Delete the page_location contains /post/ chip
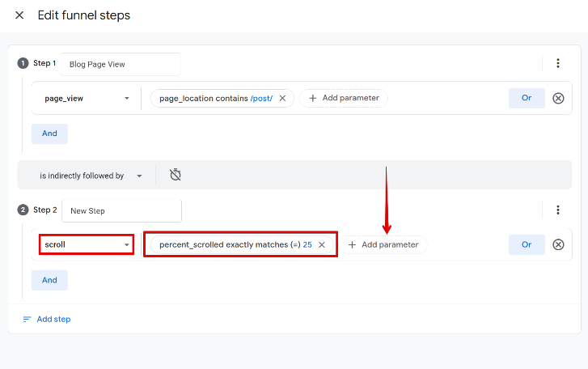The image size is (588, 369). pyautogui.click(x=282, y=98)
